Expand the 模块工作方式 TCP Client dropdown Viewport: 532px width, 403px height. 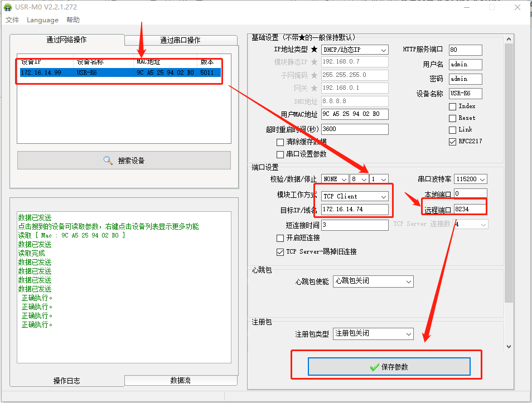pyautogui.click(x=355, y=196)
